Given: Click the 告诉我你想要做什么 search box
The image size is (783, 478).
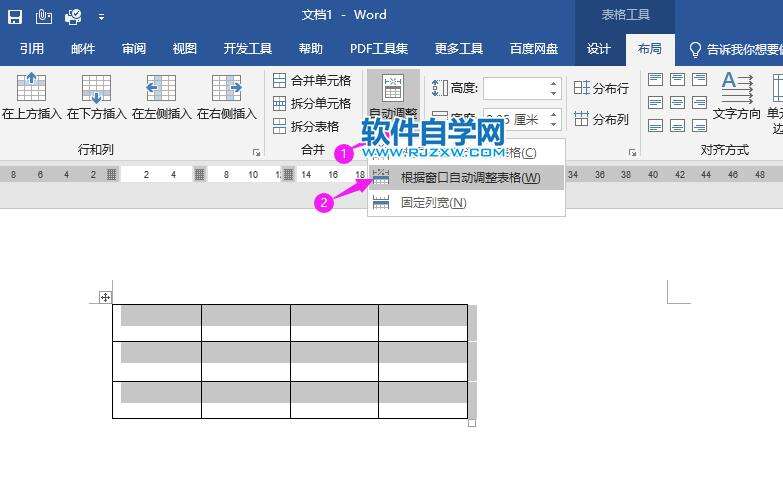Looking at the screenshot, I should (735, 49).
